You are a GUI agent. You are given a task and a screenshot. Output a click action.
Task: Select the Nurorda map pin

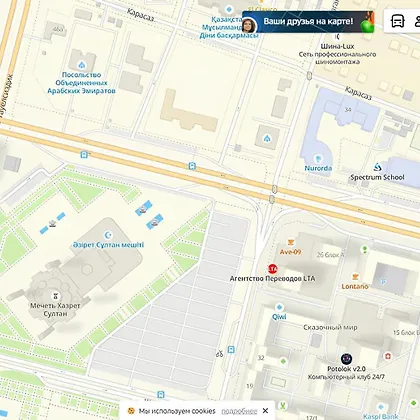pyautogui.click(x=318, y=158)
